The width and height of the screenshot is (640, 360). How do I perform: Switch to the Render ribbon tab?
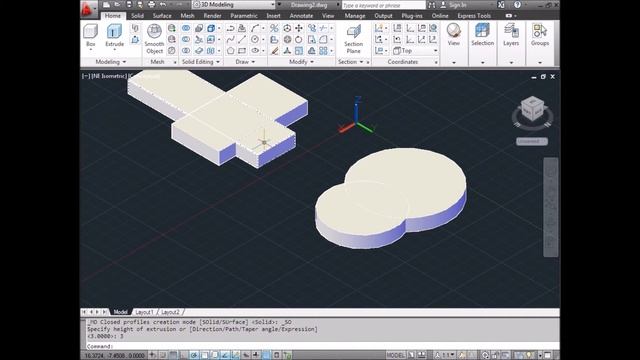212,16
